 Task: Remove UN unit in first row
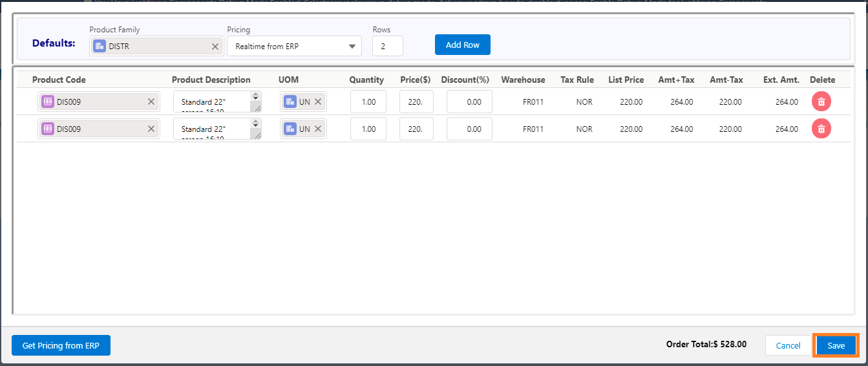pyautogui.click(x=318, y=102)
